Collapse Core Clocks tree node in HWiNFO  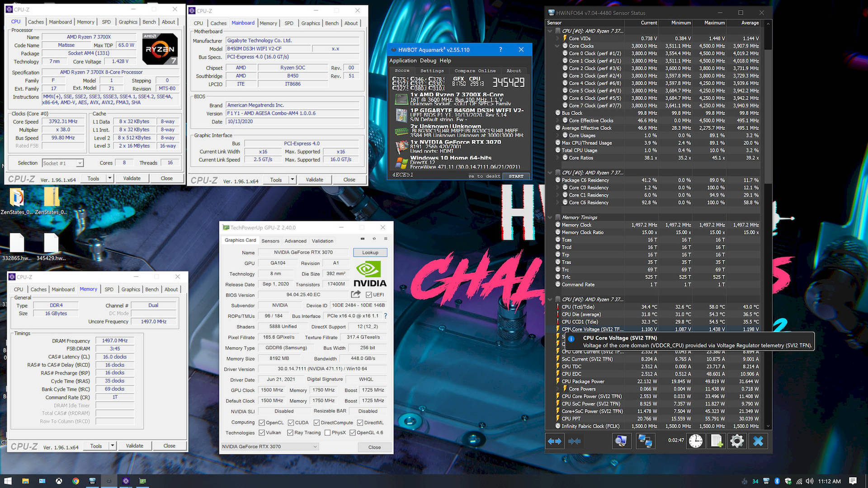click(x=557, y=46)
